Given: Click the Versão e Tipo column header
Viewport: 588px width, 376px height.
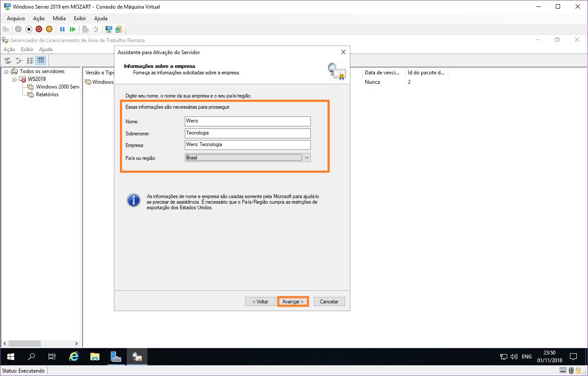Looking at the screenshot, I should pyautogui.click(x=99, y=73).
